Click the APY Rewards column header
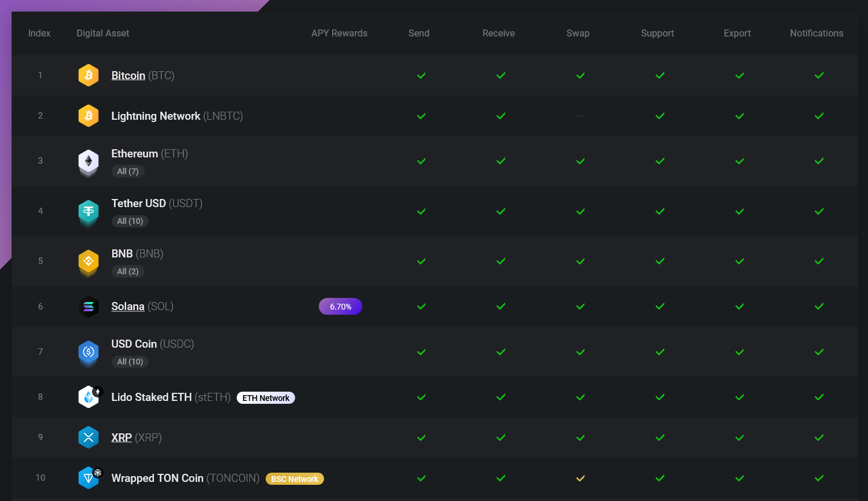The width and height of the screenshot is (868, 501). (340, 34)
